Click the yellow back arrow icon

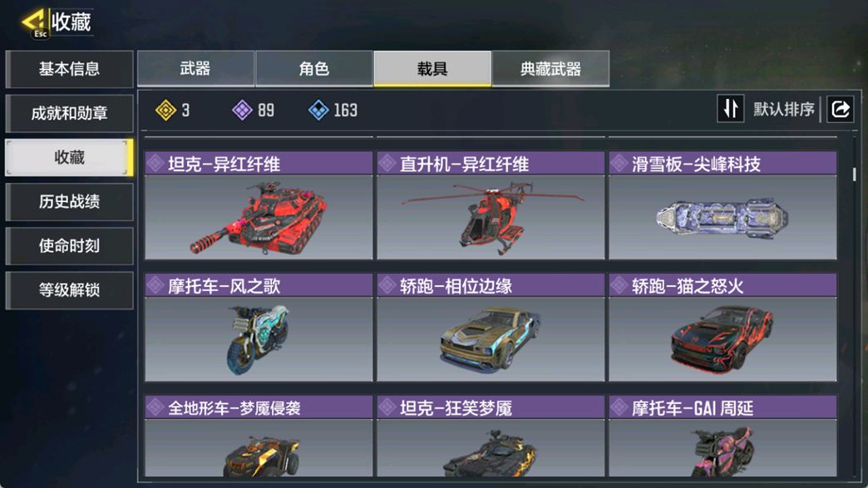point(34,22)
